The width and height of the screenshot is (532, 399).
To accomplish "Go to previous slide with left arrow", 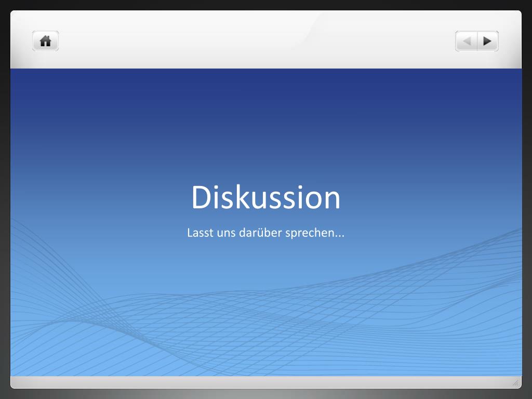I will pyautogui.click(x=466, y=41).
